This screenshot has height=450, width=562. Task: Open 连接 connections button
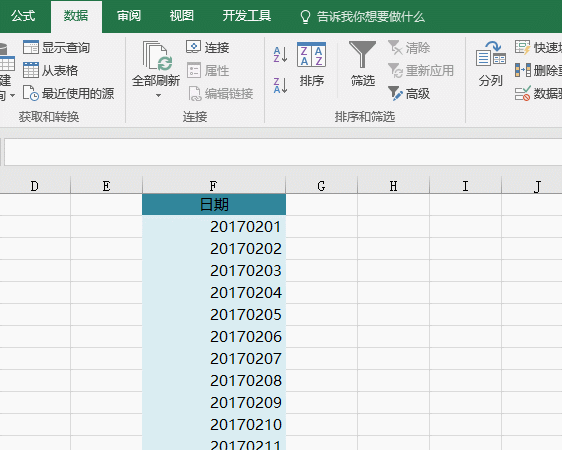(208, 47)
